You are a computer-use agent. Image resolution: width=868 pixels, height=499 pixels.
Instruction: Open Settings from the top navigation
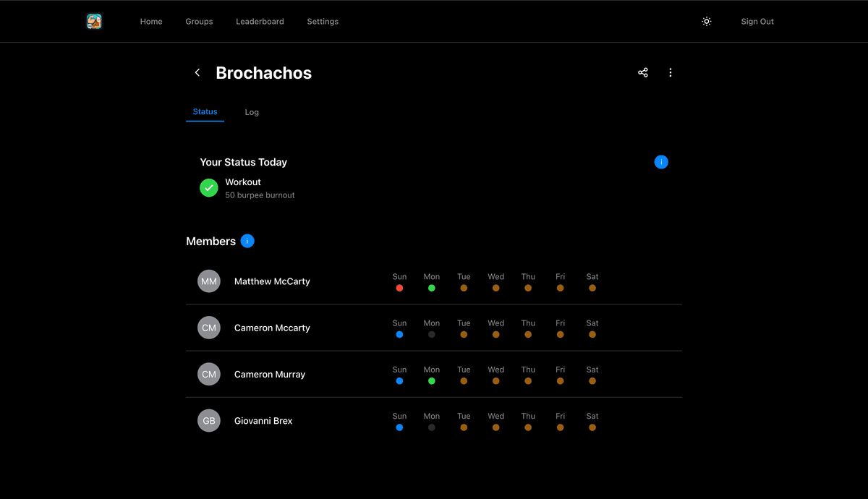pos(323,22)
